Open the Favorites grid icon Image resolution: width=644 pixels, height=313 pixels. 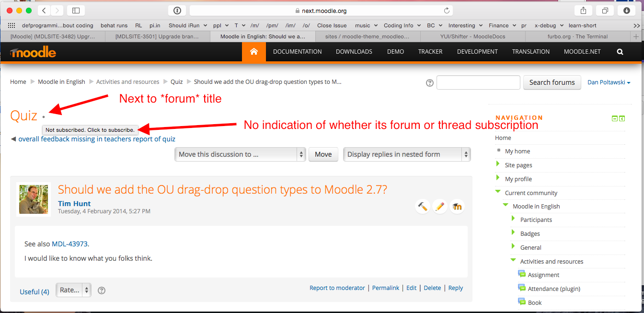point(12,25)
